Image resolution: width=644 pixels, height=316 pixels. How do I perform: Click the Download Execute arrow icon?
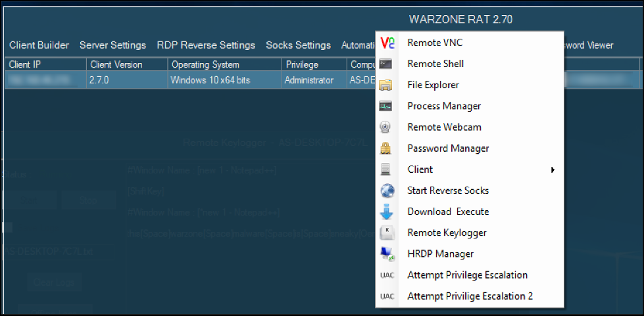pyautogui.click(x=387, y=212)
